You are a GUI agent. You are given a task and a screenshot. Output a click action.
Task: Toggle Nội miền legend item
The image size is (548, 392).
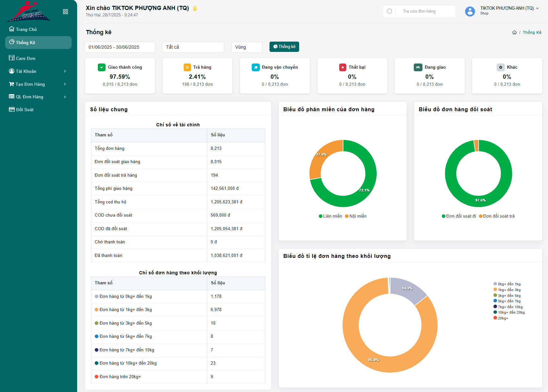click(x=356, y=216)
